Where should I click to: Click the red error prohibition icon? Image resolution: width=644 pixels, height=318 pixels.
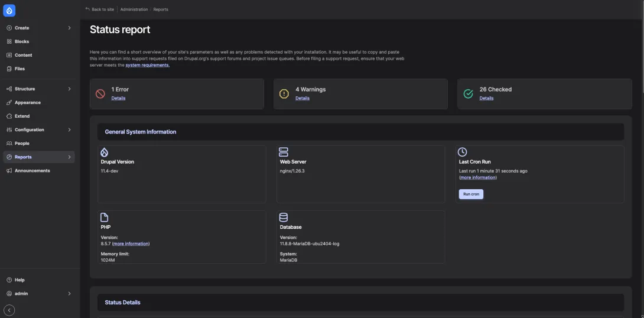coord(100,93)
